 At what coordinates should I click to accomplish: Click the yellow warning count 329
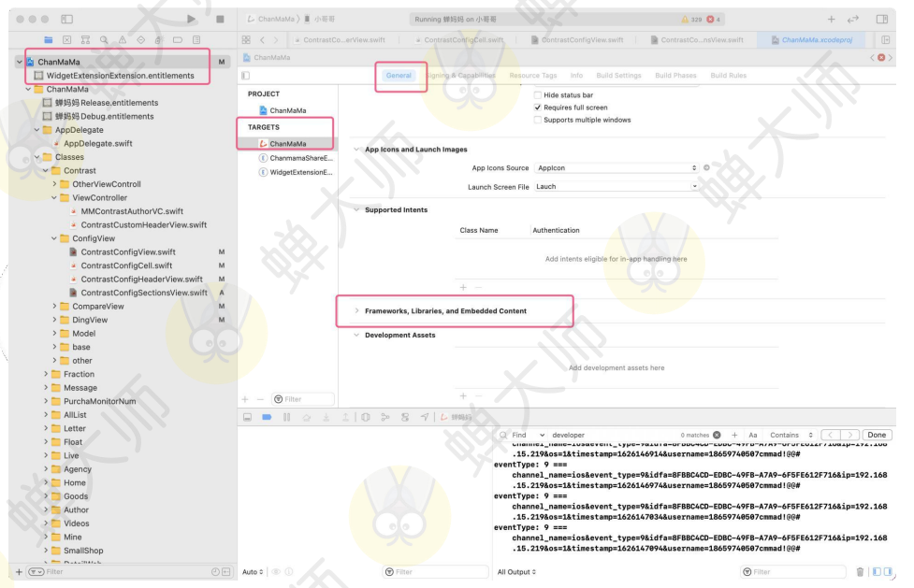tap(692, 20)
